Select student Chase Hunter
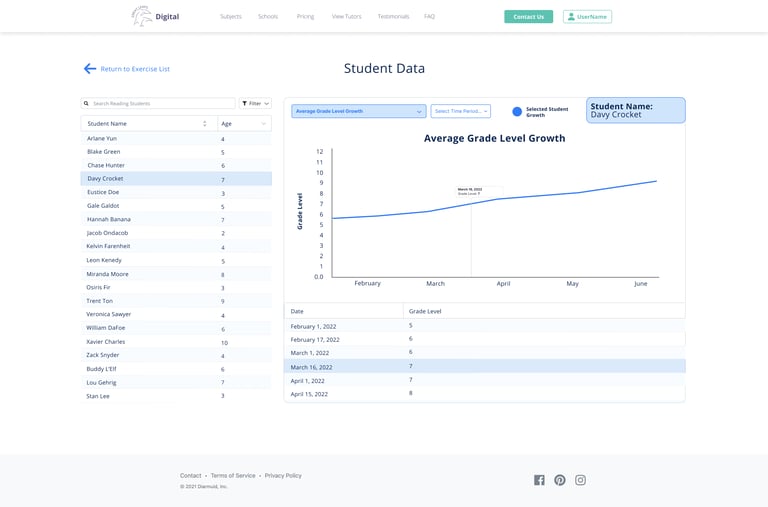Image resolution: width=768 pixels, height=507 pixels. click(x=176, y=166)
